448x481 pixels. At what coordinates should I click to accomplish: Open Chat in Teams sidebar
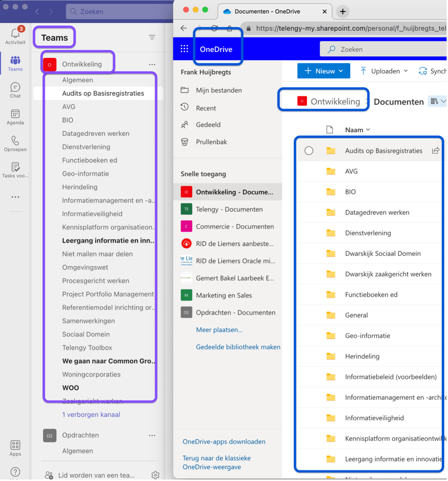coord(15,90)
